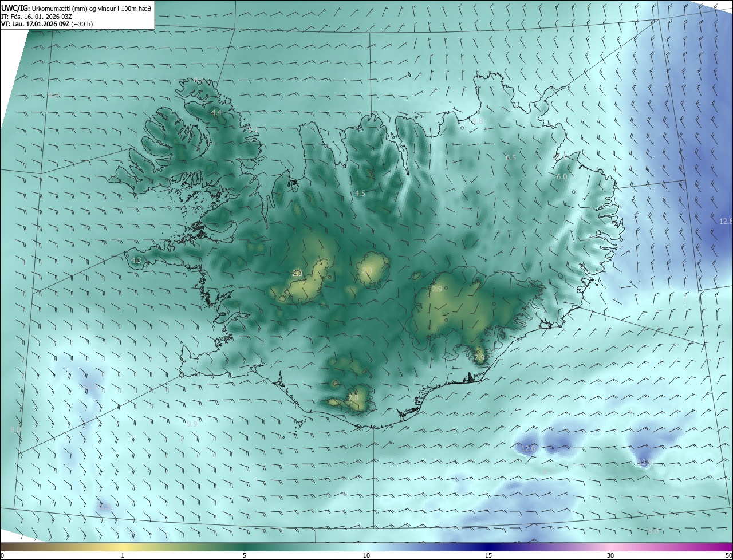Select the 15 tick label on the color scale

pos(488,555)
